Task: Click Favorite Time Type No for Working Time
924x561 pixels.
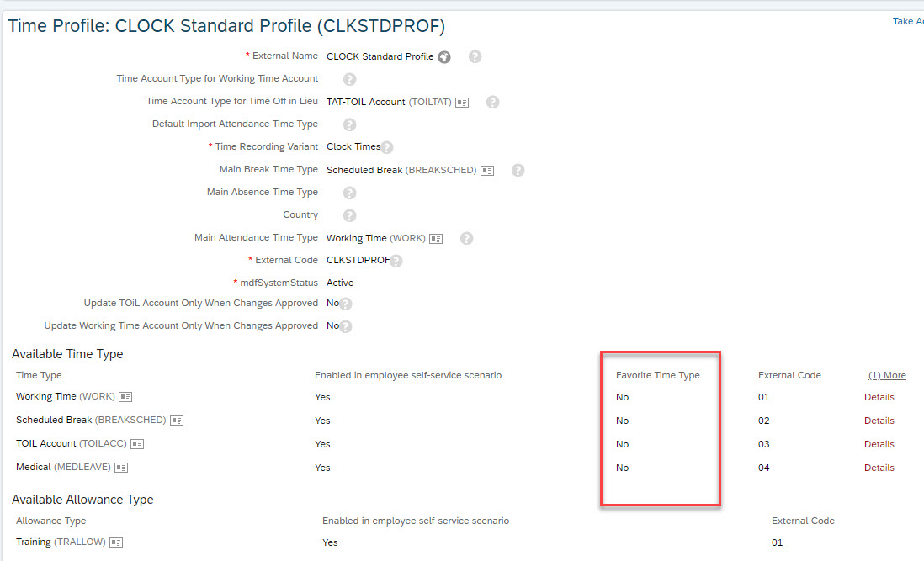Action: click(622, 397)
